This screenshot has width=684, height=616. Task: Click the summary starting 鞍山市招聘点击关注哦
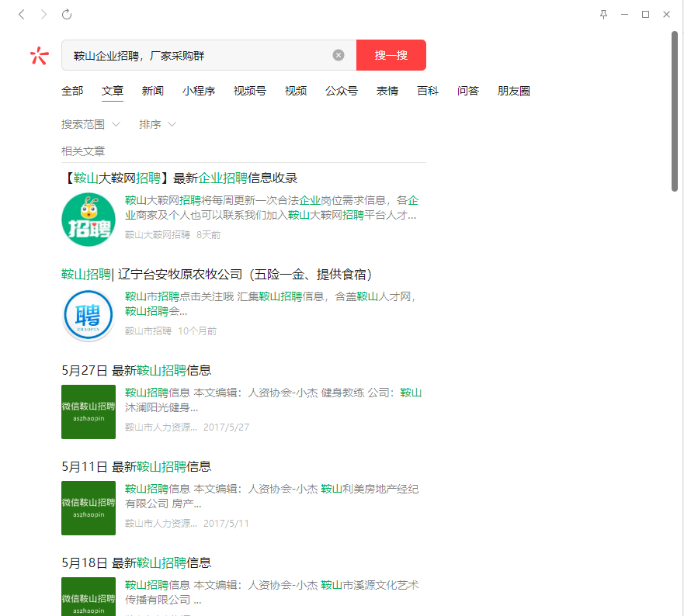(x=271, y=304)
